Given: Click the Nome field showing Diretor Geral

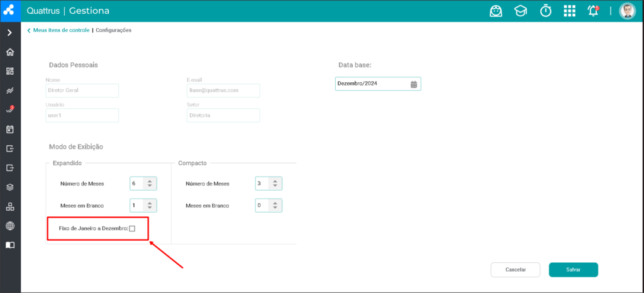Looking at the screenshot, I should (82, 91).
